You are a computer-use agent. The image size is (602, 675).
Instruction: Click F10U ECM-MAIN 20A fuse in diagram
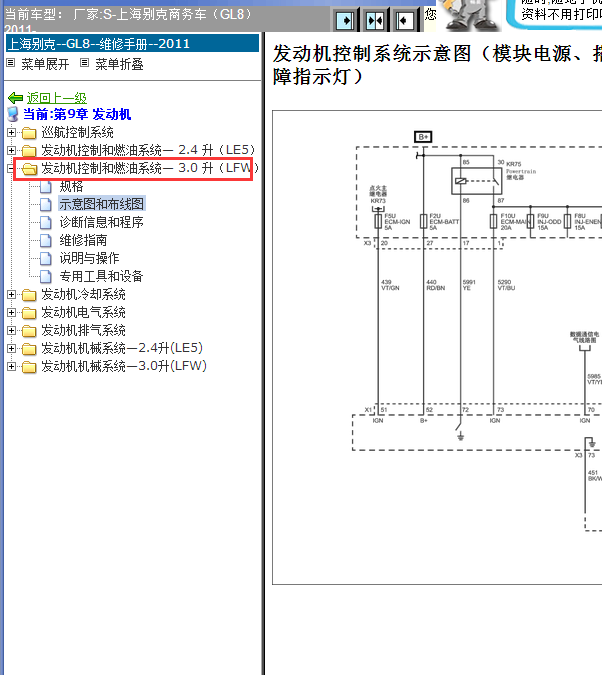point(493,222)
